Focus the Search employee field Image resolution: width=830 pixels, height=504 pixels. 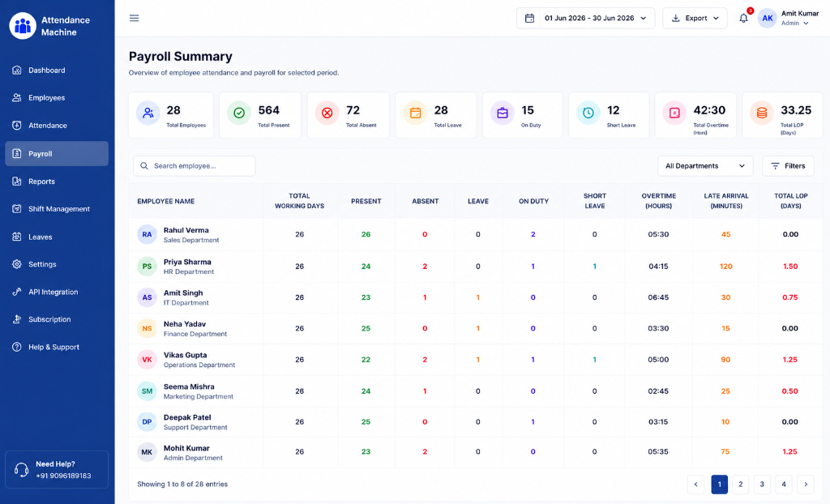[195, 166]
